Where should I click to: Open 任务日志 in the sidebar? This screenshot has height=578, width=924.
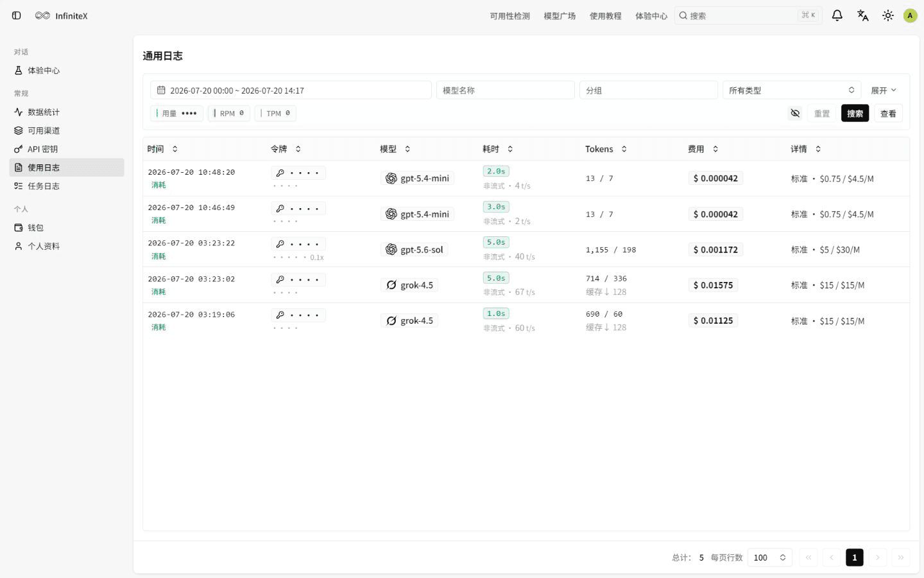[67, 186]
